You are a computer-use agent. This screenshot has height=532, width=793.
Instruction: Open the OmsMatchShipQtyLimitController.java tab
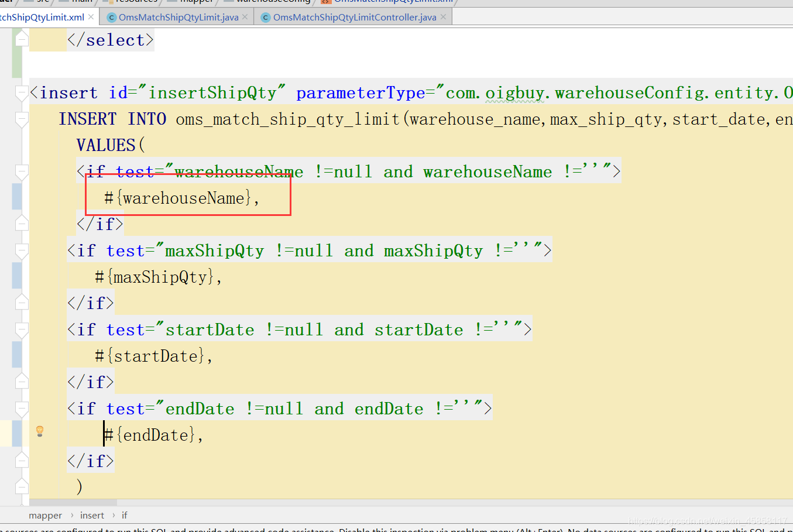point(355,18)
